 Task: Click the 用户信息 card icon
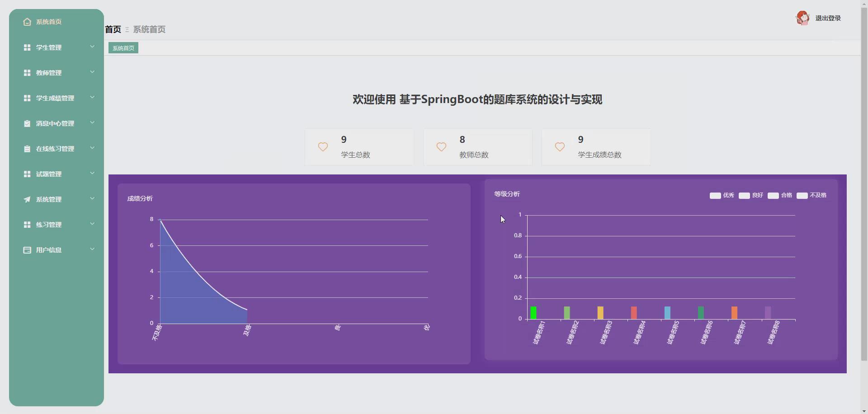point(27,249)
